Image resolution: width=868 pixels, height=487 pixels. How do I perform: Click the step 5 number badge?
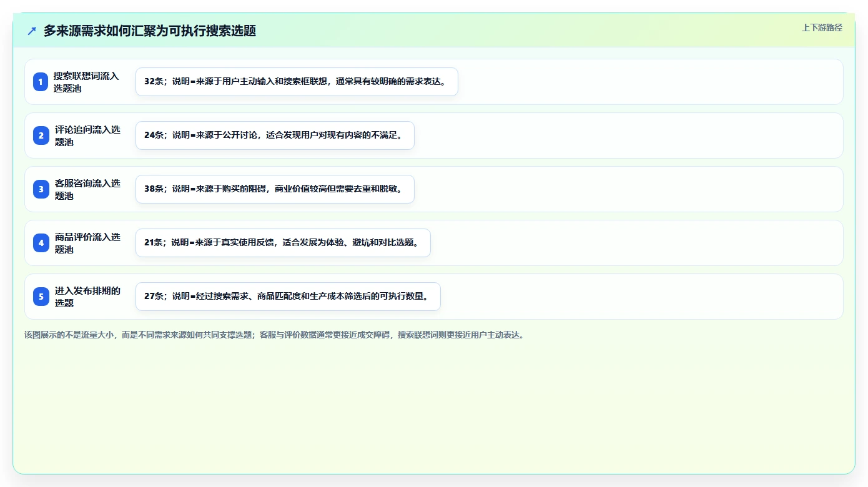[x=41, y=297]
